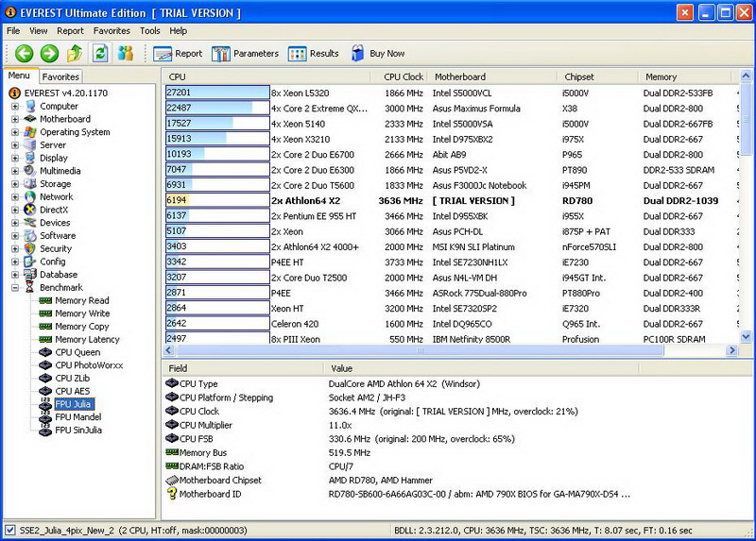Click the Motherboard icon in the tree
This screenshot has height=541, width=756.
(30, 119)
